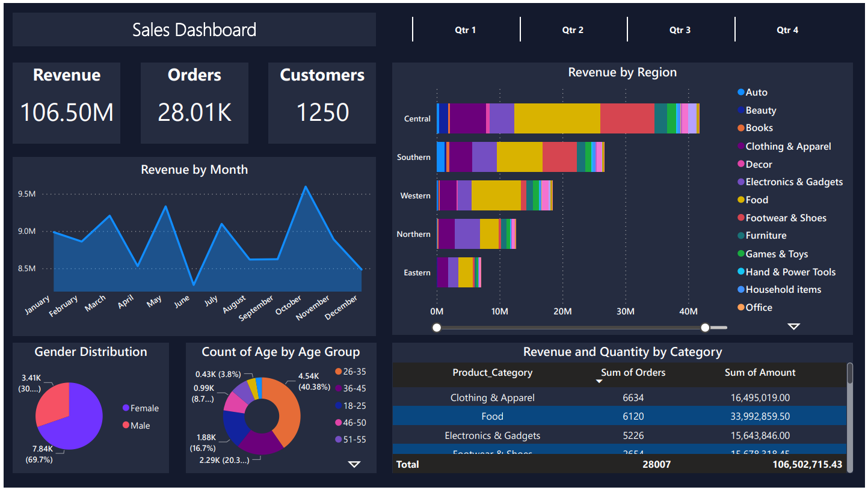The image size is (868, 490).
Task: Click the Furniture legend entry
Action: point(762,235)
